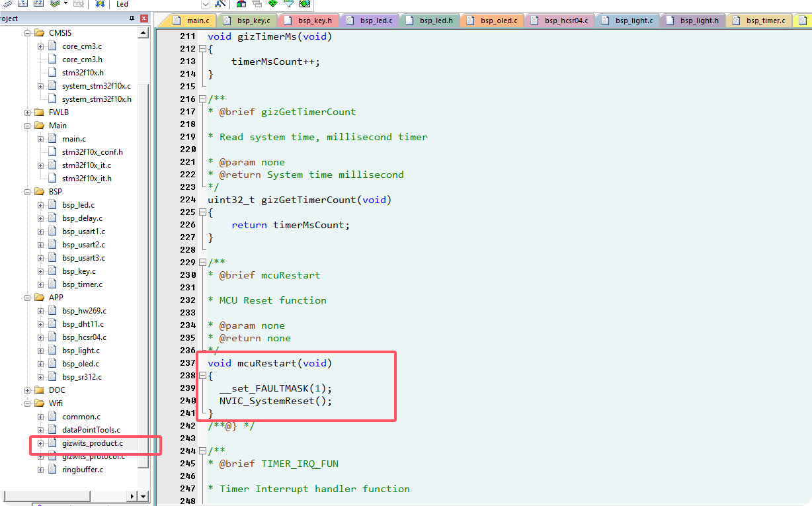Screen dimensions: 812x506
Task: Close the Project panel
Action: tap(143, 19)
